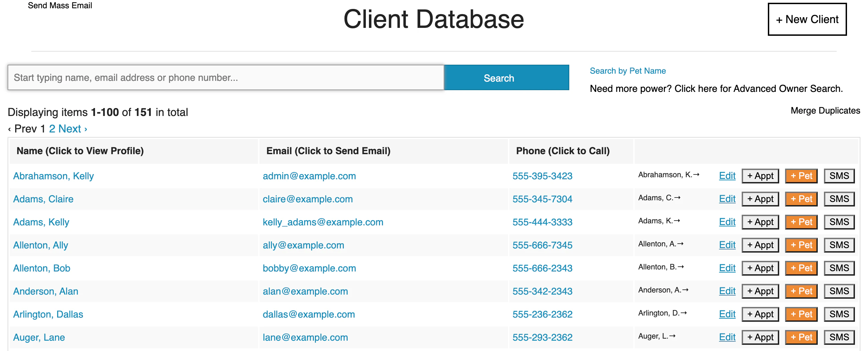
Task: Click the blue Search button
Action: coord(507,77)
